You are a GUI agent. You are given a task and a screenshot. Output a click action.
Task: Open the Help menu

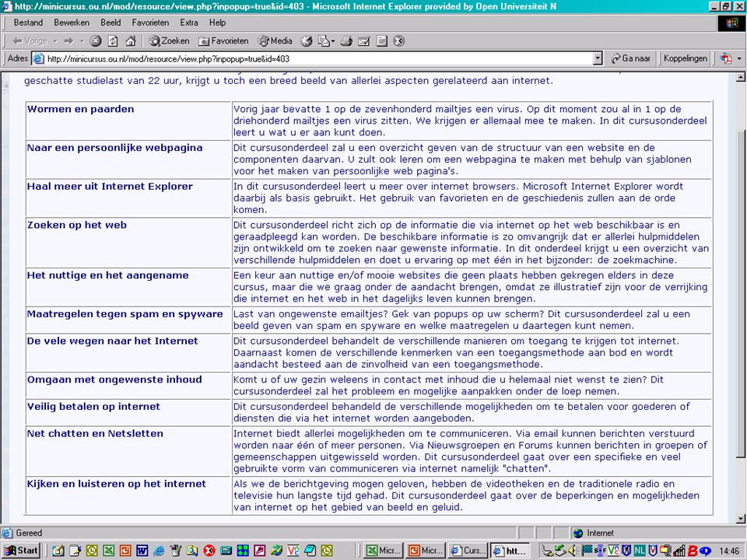tap(217, 23)
